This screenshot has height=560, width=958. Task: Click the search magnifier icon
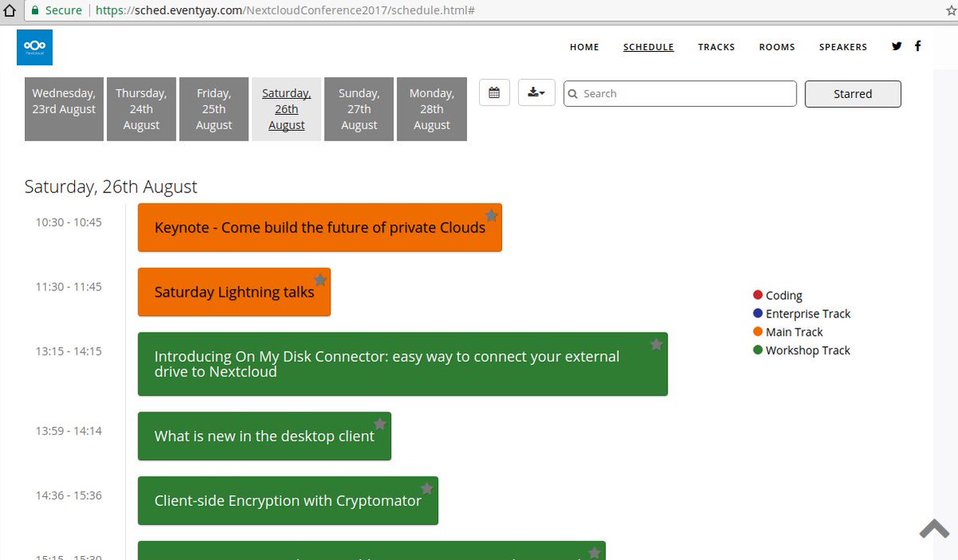coord(573,93)
